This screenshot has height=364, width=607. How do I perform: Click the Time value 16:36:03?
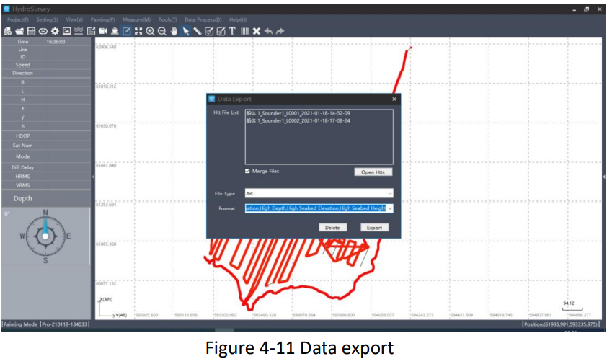56,42
